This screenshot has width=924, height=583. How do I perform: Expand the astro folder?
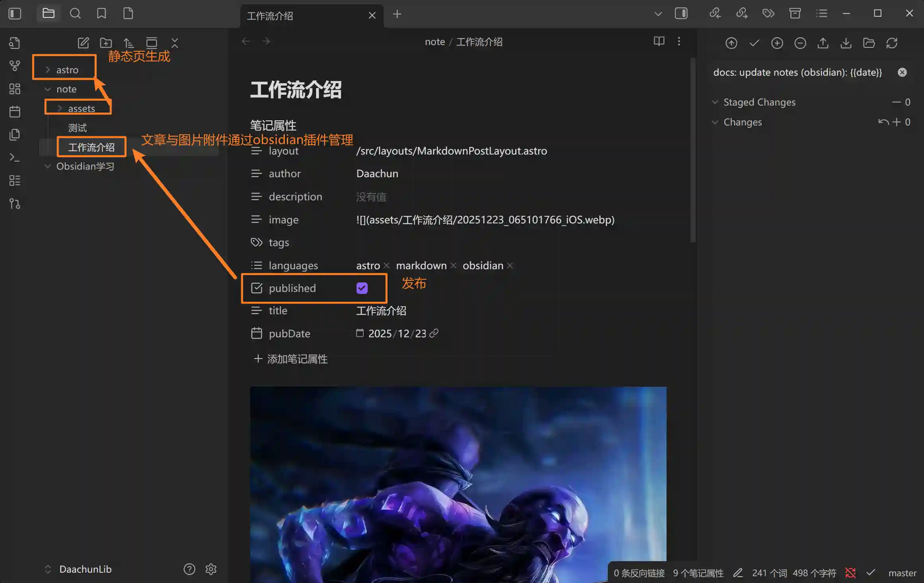[x=67, y=70]
